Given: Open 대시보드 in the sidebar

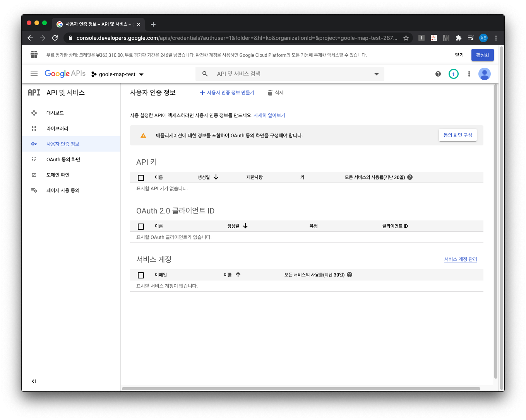Looking at the screenshot, I should tap(71, 113).
